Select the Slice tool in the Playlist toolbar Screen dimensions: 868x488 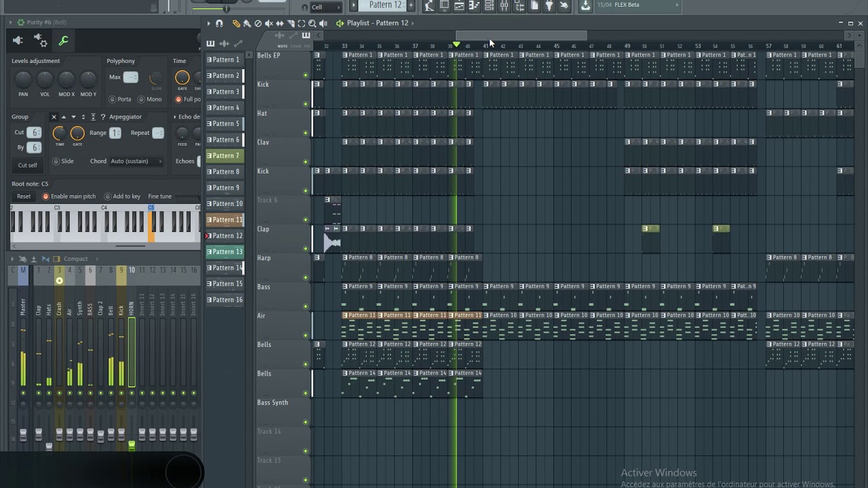pos(290,23)
